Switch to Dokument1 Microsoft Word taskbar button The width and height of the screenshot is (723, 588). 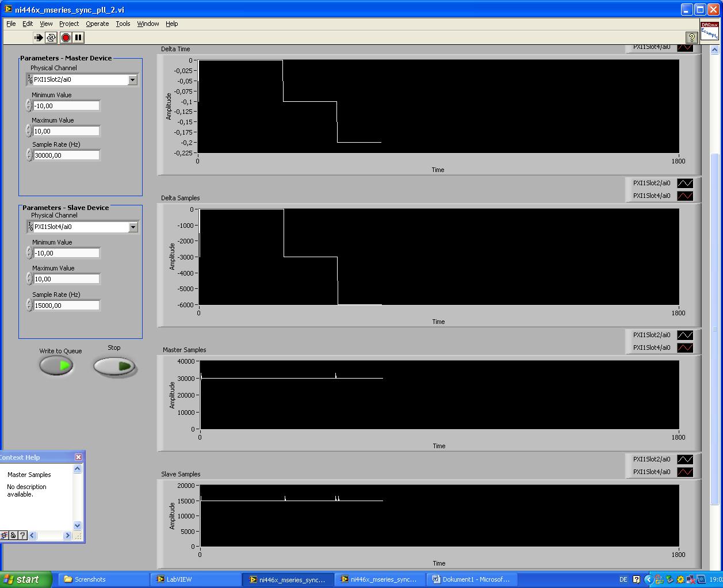tap(472, 579)
